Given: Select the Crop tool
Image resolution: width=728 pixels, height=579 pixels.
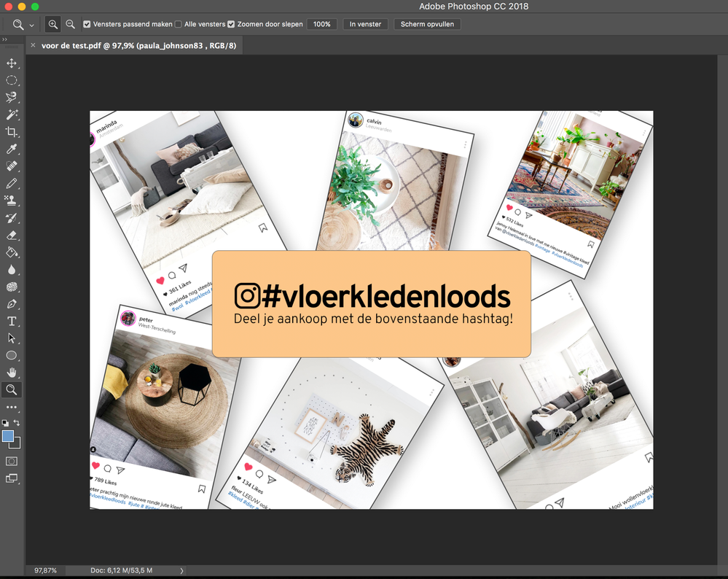Looking at the screenshot, I should 12,132.
